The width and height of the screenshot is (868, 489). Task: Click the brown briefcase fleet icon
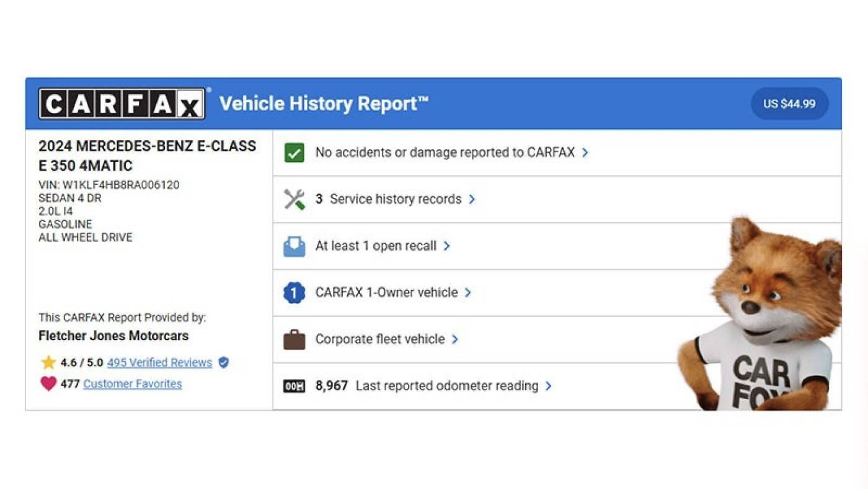point(294,339)
